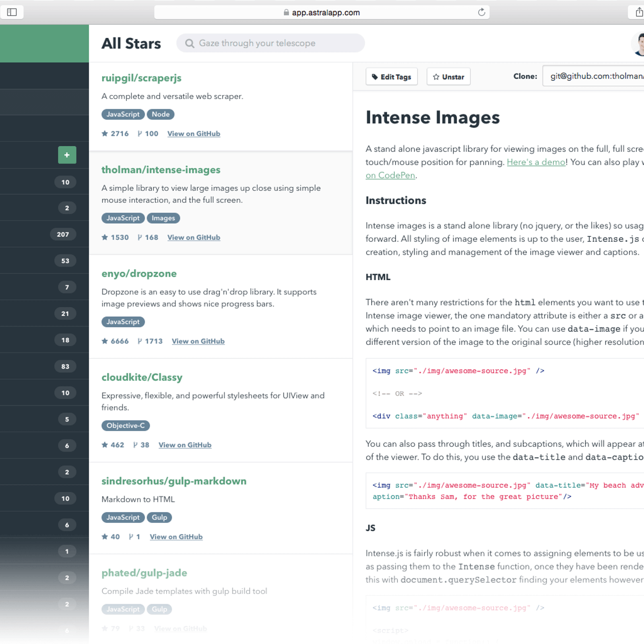
Task: Select the sidebar tag row with count 7
Action: coord(44,287)
